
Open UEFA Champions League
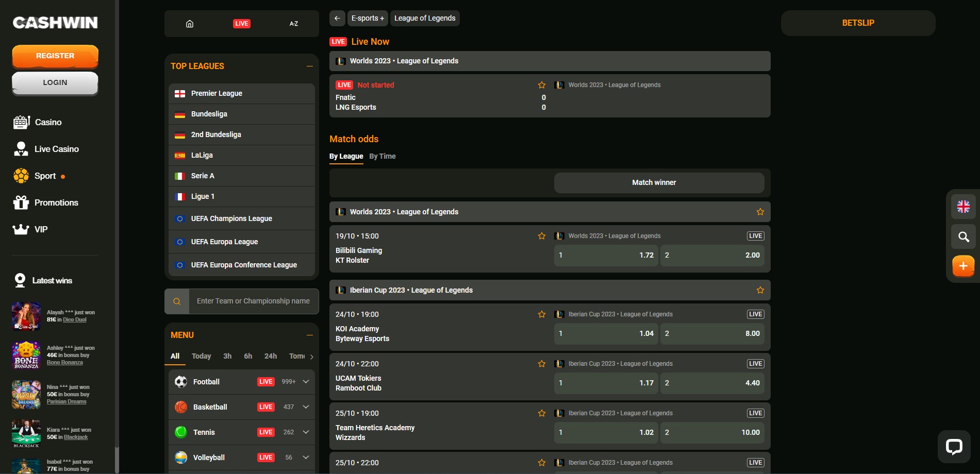pyautogui.click(x=242, y=218)
